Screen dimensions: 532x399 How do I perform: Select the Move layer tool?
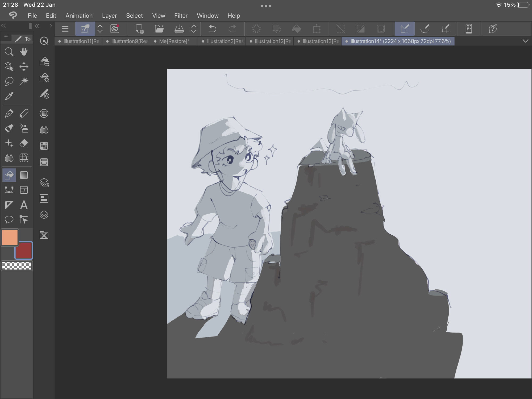click(24, 66)
